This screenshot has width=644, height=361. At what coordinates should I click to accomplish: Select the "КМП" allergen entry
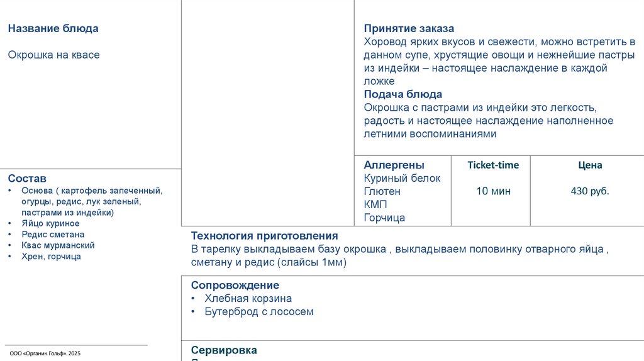(x=375, y=204)
